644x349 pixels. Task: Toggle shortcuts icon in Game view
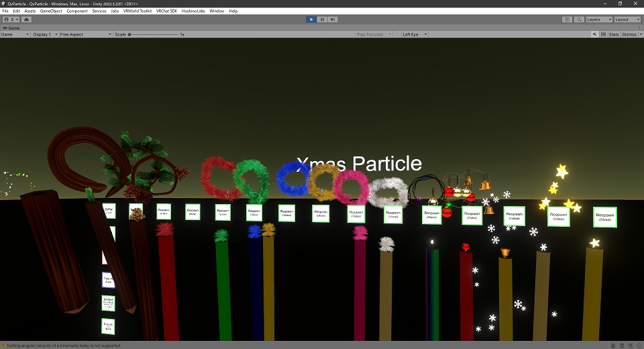click(x=603, y=34)
